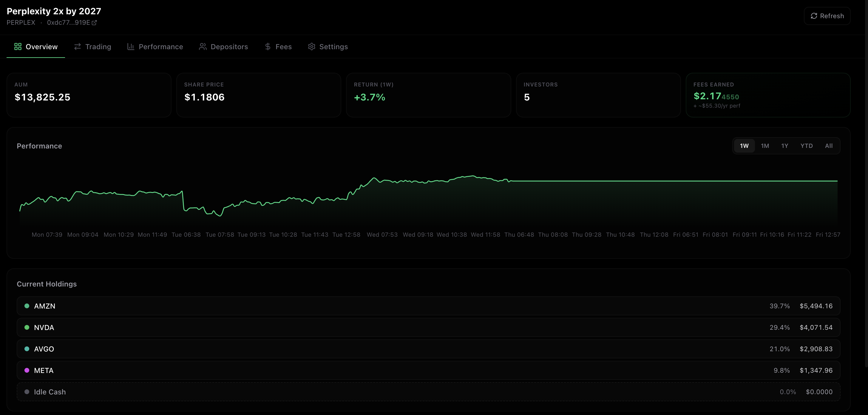Screen dimensions: 868x415
Task: Click the Performance bar chart icon
Action: pyautogui.click(x=131, y=47)
